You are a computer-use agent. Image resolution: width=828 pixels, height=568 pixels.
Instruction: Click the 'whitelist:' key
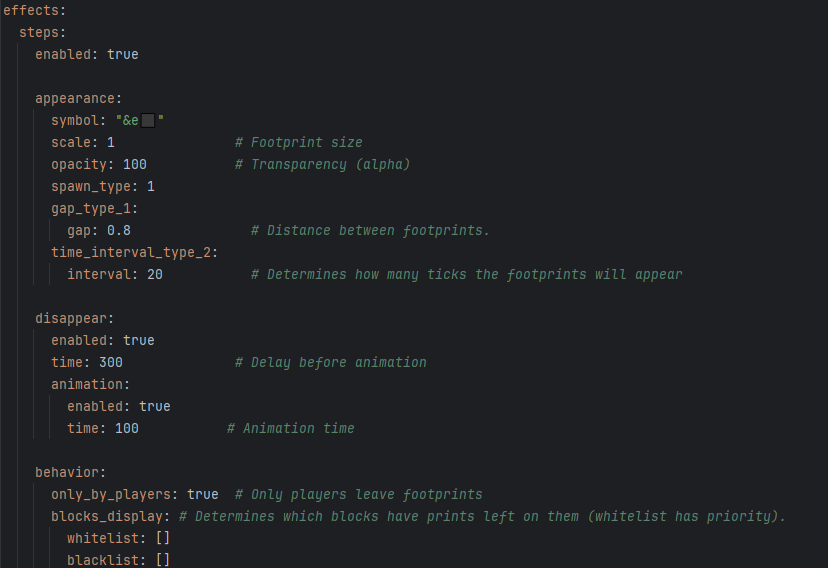tap(106, 538)
